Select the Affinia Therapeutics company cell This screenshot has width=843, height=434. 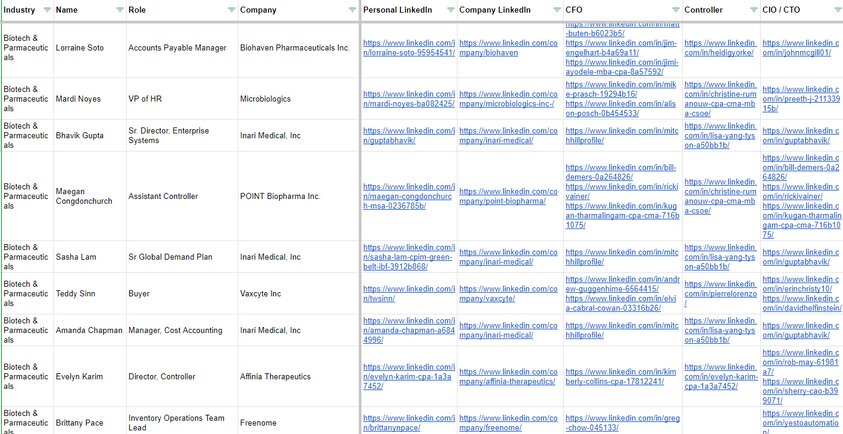tap(298, 376)
